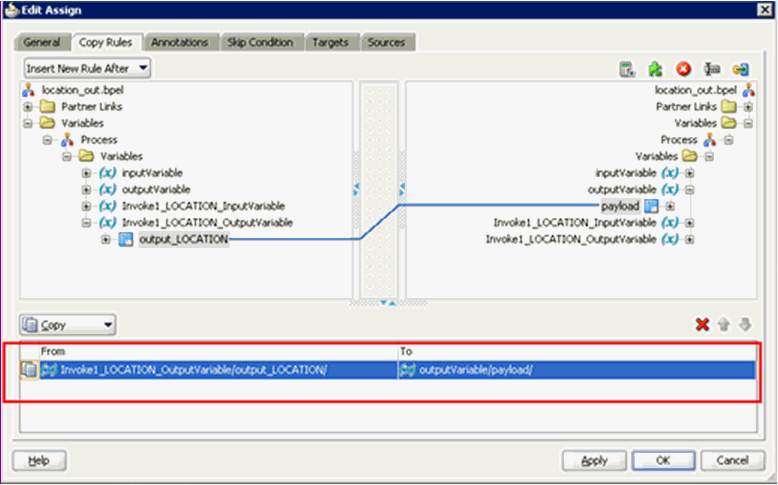The width and height of the screenshot is (778, 485).
Task: Click inputVariable (x) icon in right tree
Action: point(670,173)
